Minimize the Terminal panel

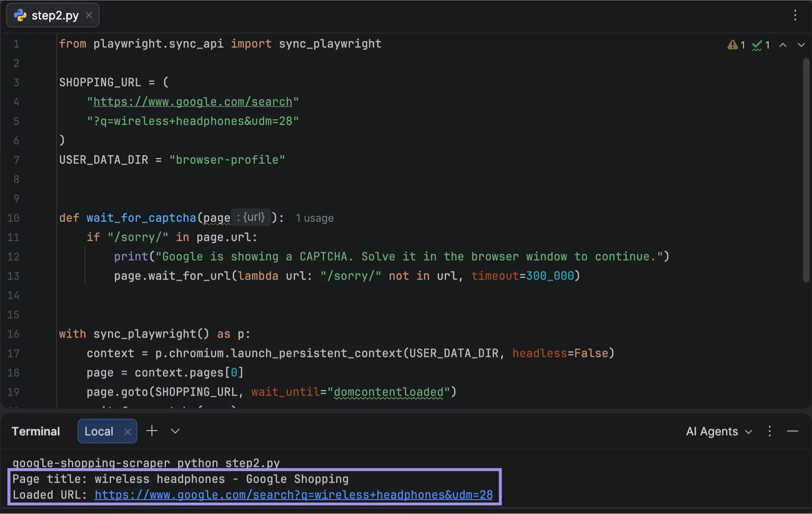point(793,431)
